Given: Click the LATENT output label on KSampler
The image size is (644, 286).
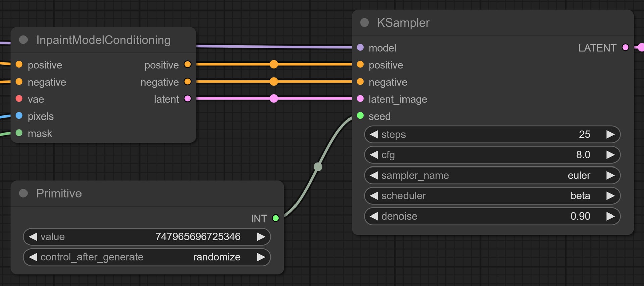Looking at the screenshot, I should click(597, 48).
